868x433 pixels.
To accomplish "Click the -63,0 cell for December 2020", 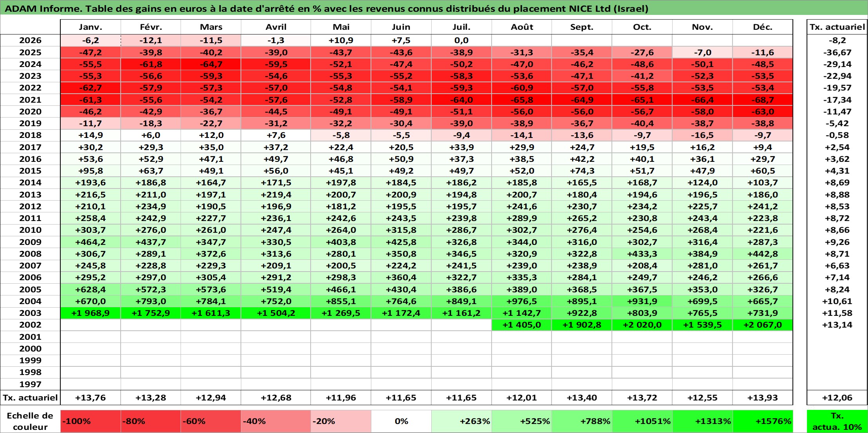I will (763, 112).
